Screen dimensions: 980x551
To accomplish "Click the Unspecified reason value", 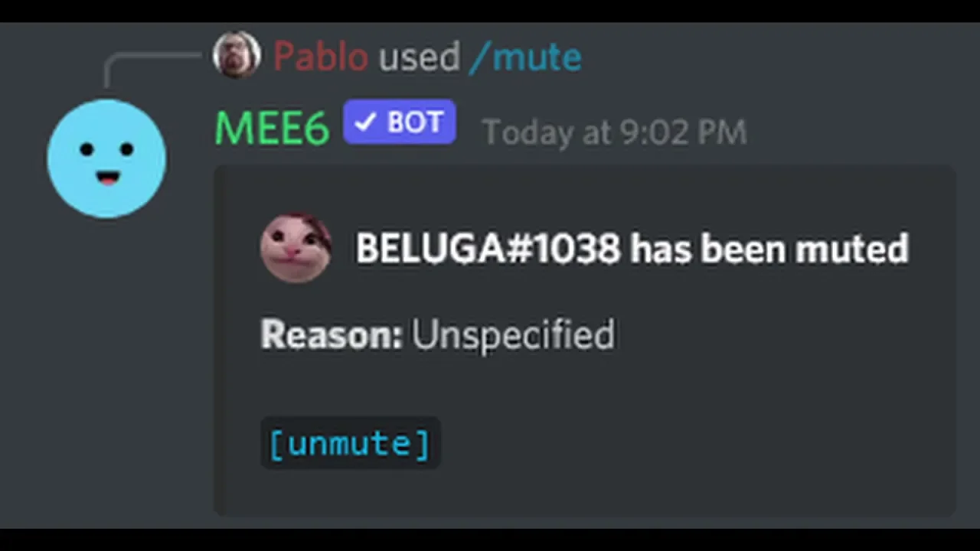I will [513, 335].
